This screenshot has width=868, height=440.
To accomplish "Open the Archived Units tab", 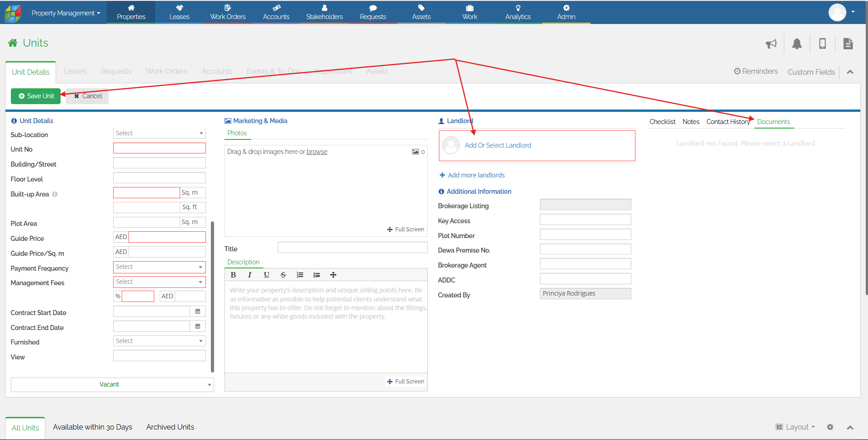I will click(x=170, y=427).
